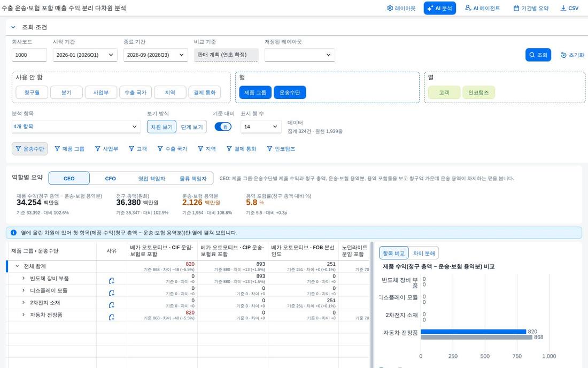Click 사유 icon for 2차전지 소재
The width and height of the screenshot is (588, 368).
[111, 305]
